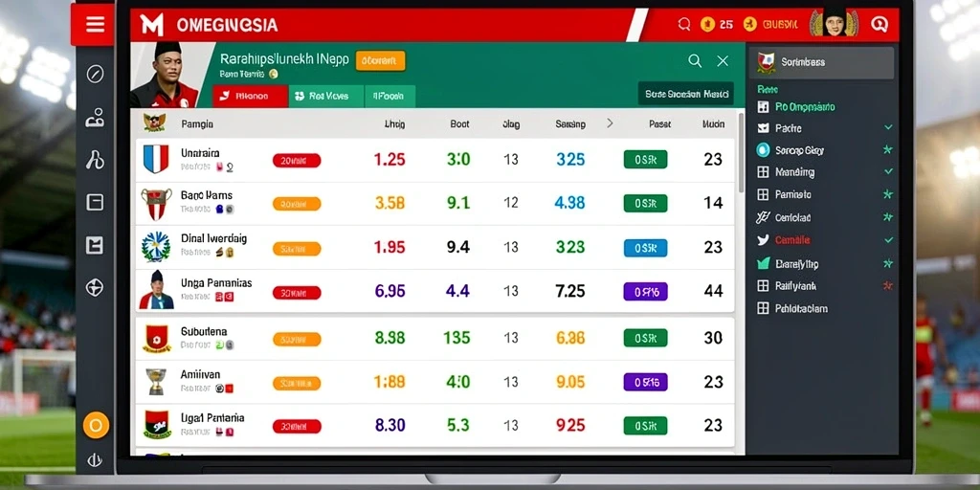Click purple 0S button in Amiiivan row
Viewport: 980px width, 490px height.
[645, 382]
